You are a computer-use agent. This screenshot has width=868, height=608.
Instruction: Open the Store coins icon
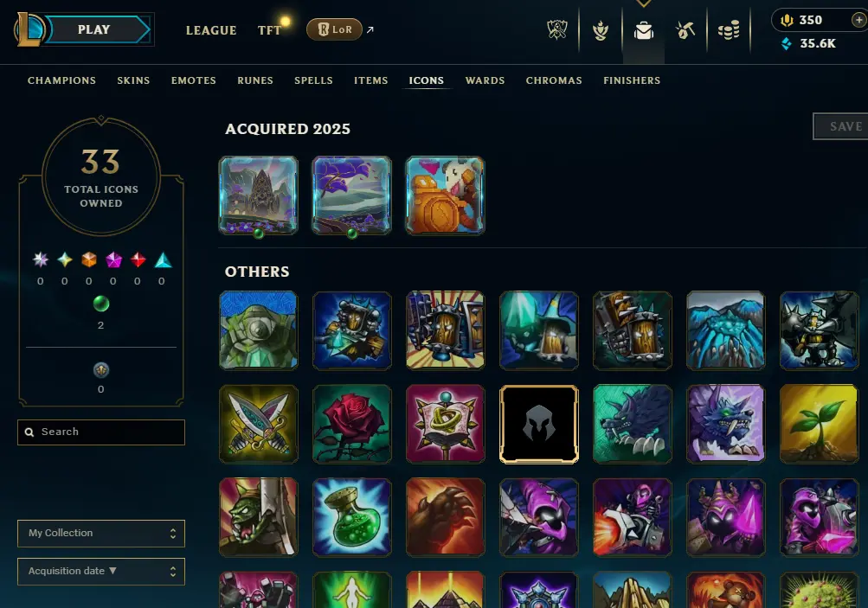(x=729, y=30)
